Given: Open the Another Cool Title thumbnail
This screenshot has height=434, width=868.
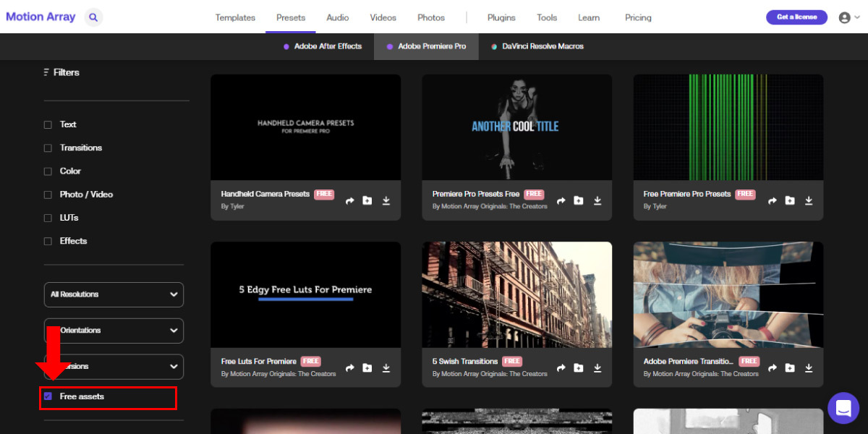Looking at the screenshot, I should point(517,127).
